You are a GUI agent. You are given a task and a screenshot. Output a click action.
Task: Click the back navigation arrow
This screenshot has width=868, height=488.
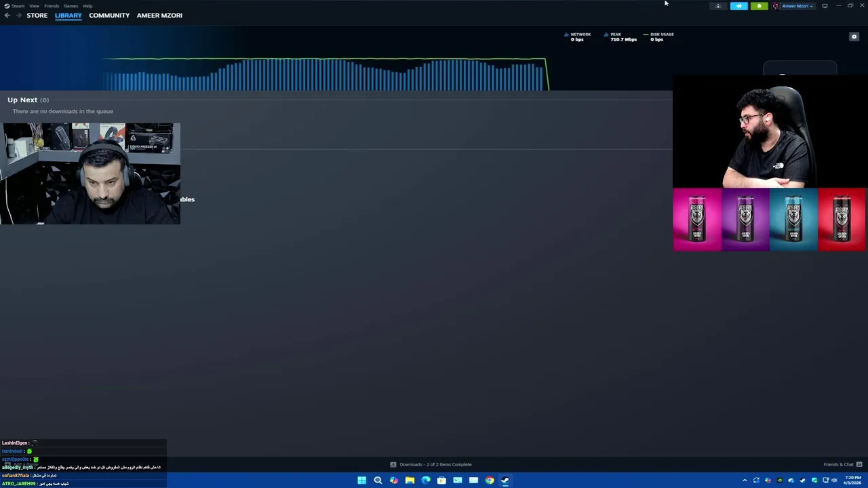[7, 15]
